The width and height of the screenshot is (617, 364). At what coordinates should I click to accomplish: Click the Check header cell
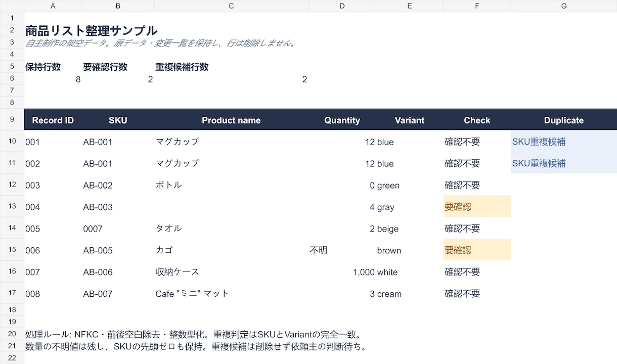click(477, 120)
